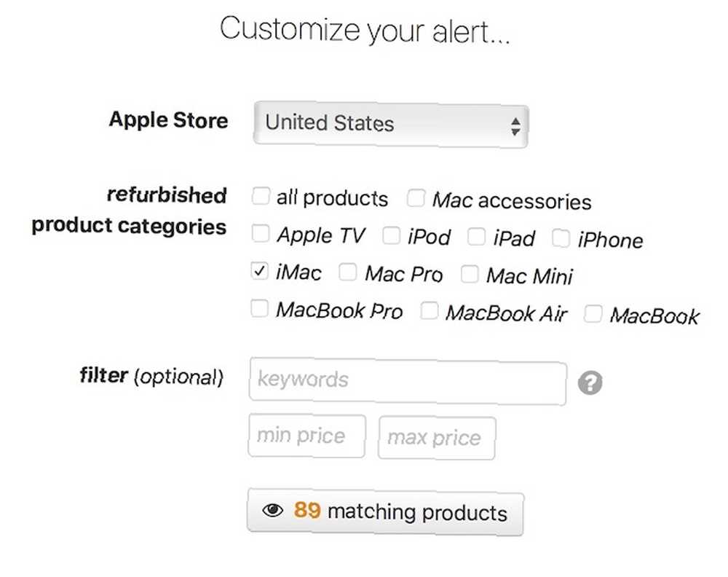Tick the Apple TV category
The height and width of the screenshot is (577, 728).
(x=261, y=233)
